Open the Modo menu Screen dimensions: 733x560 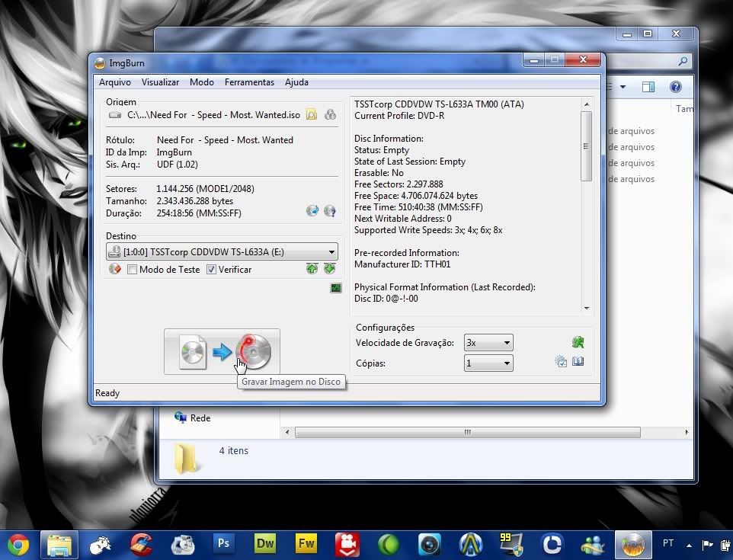pyautogui.click(x=202, y=82)
